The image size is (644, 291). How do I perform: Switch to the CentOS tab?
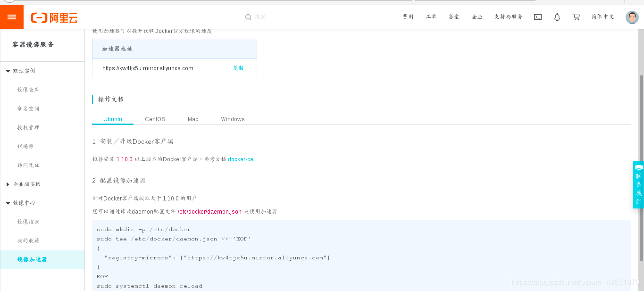155,119
